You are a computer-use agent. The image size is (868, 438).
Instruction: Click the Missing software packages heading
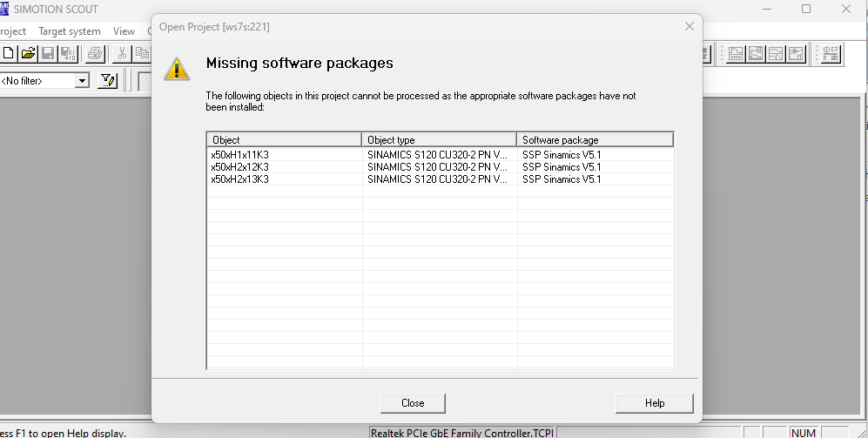click(x=299, y=63)
